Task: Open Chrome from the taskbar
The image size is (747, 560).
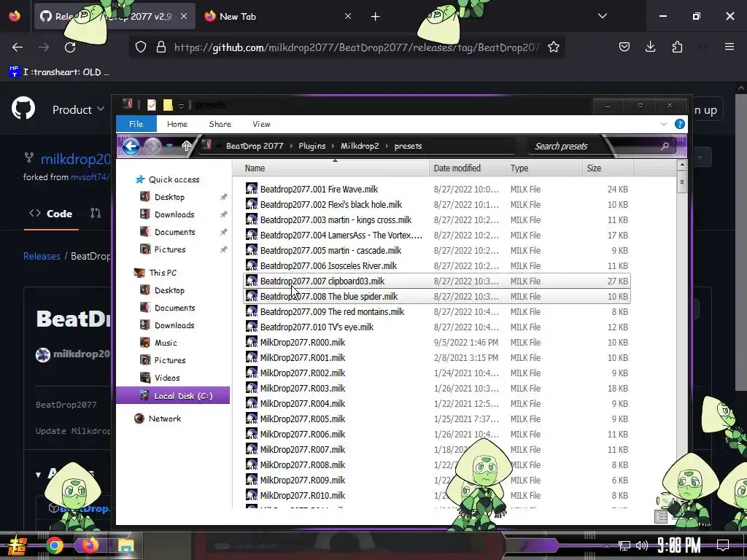Action: pos(54,545)
